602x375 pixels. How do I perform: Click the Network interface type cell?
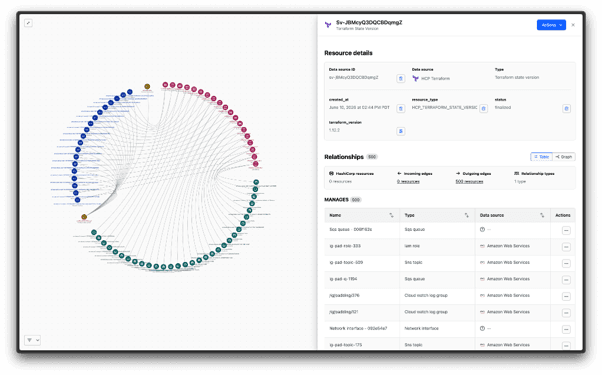point(422,329)
